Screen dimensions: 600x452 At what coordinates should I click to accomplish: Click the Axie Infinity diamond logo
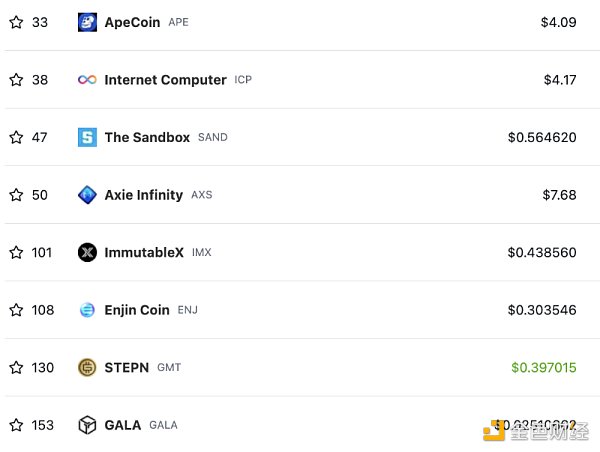tap(87, 195)
